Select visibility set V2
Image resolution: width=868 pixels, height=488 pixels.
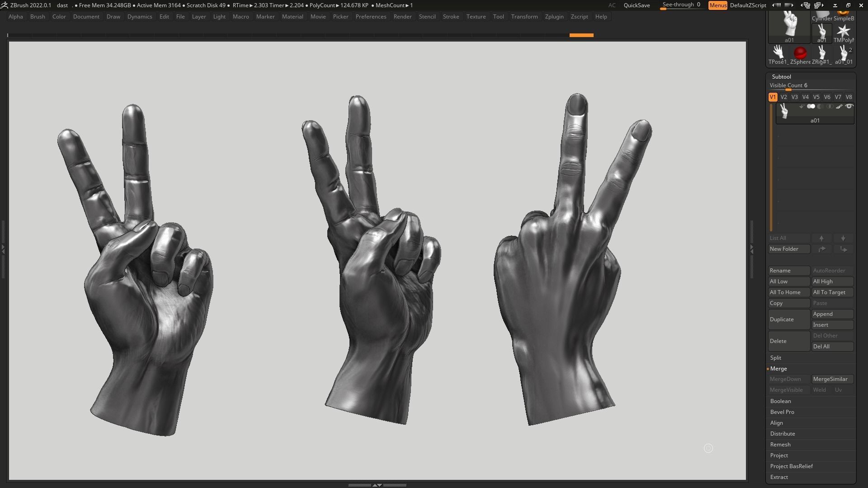783,97
